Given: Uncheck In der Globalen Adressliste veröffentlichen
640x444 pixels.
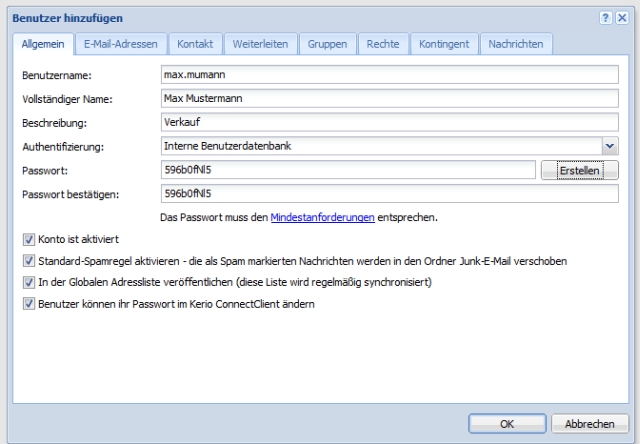Looking at the screenshot, I should coord(28,282).
